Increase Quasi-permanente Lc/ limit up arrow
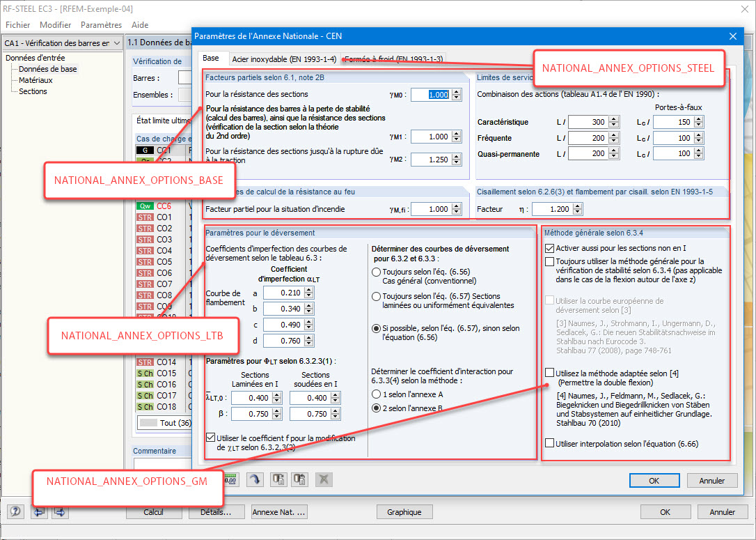The height and width of the screenshot is (540, 756). 699,151
